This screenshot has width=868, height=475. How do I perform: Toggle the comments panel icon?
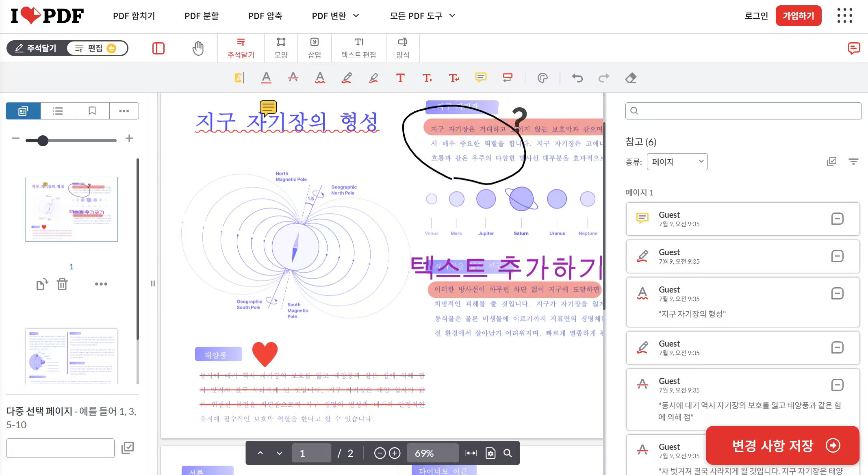[x=854, y=48]
